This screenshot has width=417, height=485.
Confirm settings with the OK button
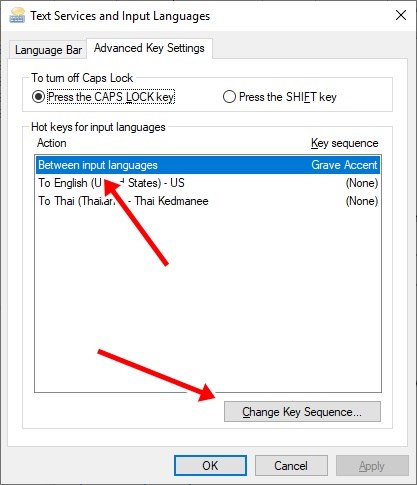[210, 466]
